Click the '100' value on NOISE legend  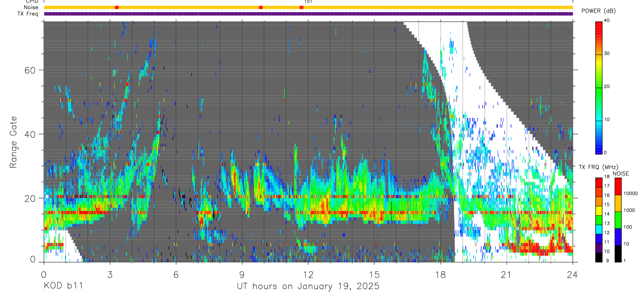pyautogui.click(x=629, y=227)
